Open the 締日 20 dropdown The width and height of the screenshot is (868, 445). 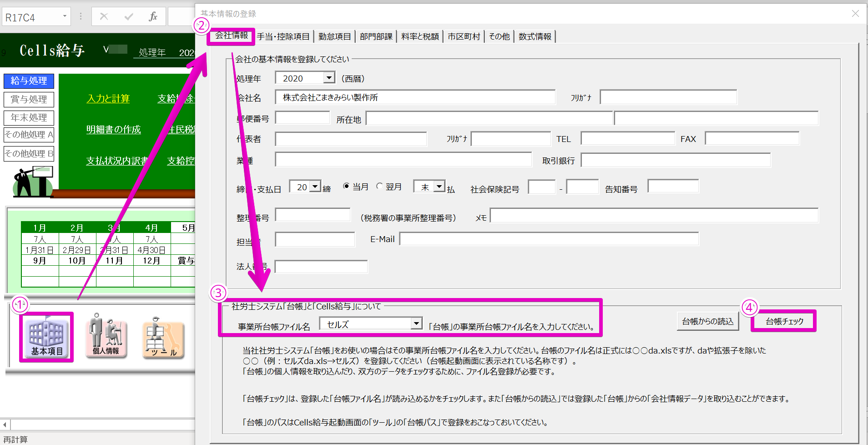point(315,187)
